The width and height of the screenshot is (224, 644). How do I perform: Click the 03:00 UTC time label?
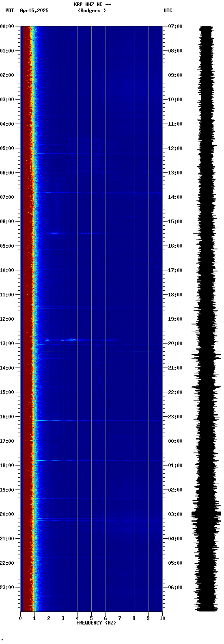pos(175,514)
